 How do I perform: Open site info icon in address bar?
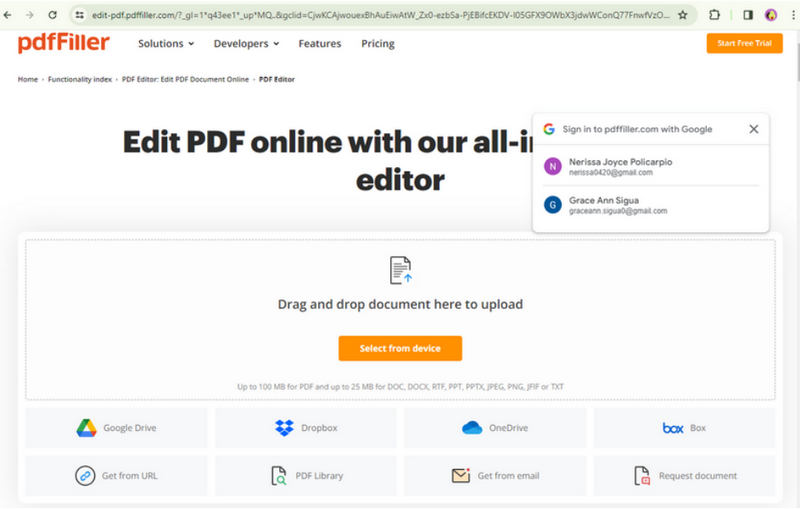[80, 15]
